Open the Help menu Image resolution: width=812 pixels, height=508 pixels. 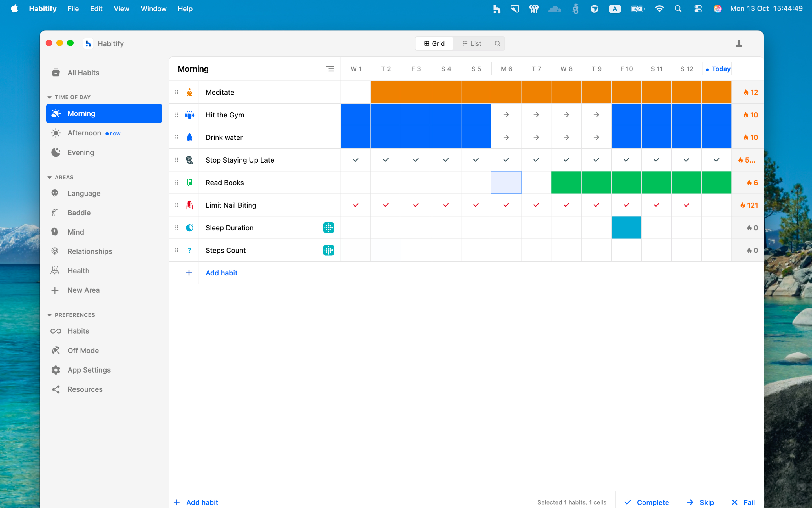(185, 9)
